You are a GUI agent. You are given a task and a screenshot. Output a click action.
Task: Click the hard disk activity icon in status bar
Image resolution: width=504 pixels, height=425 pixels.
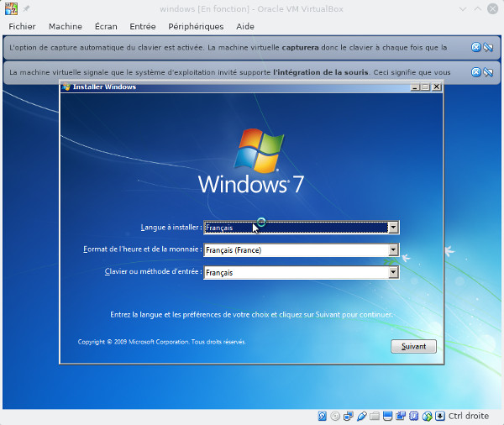click(323, 416)
